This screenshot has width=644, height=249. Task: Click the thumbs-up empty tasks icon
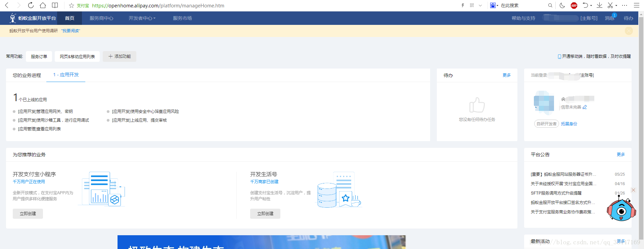point(477,105)
